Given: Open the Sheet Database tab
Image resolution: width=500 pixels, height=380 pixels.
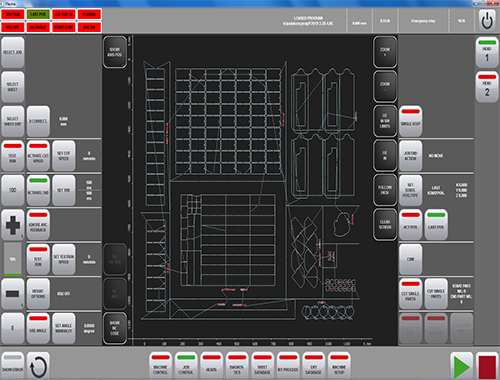Looking at the screenshot, I should point(262,365).
